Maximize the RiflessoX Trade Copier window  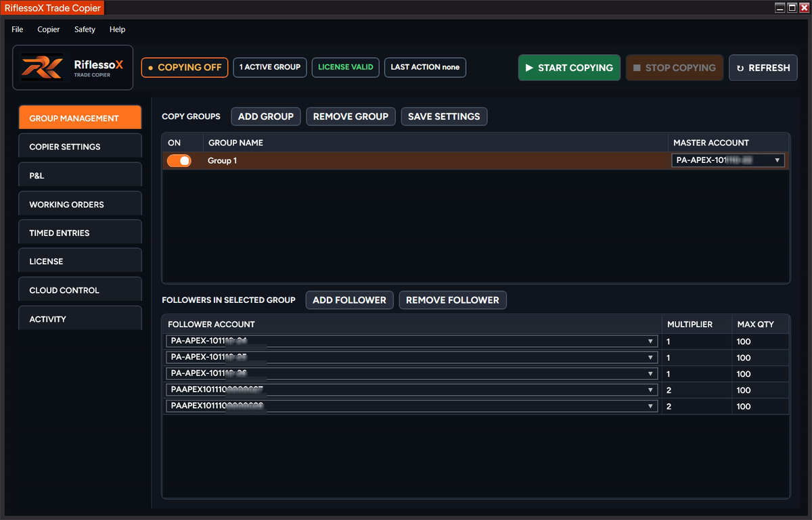point(792,7)
